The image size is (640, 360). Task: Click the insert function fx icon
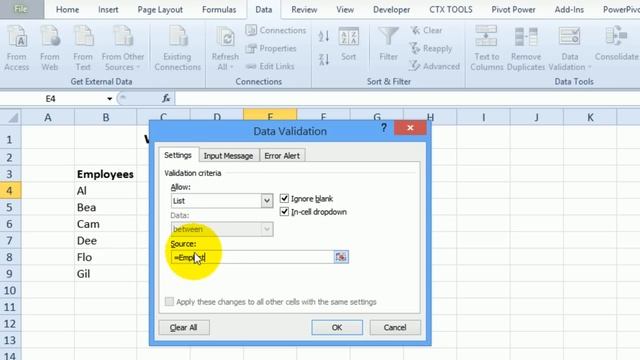coord(166,98)
